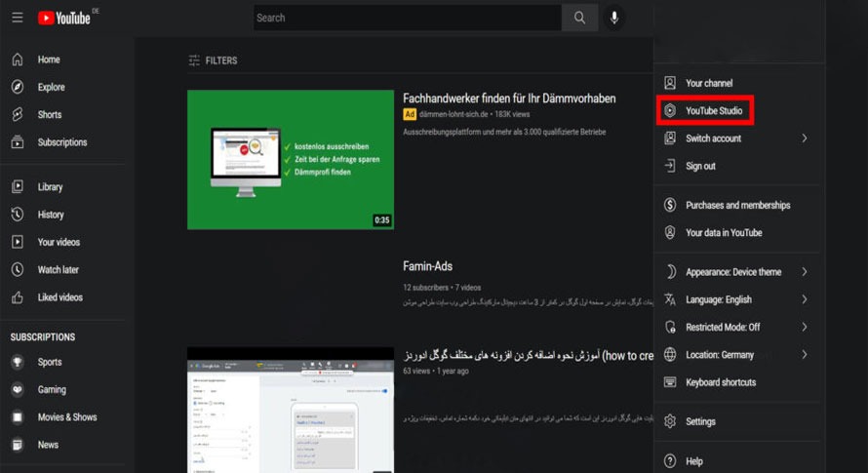Open the Famin-Ads channel result
Screen dimensions: 868x473
427,266
